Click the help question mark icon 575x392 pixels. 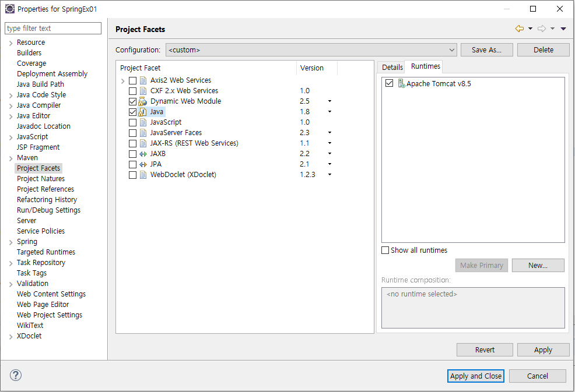point(16,375)
